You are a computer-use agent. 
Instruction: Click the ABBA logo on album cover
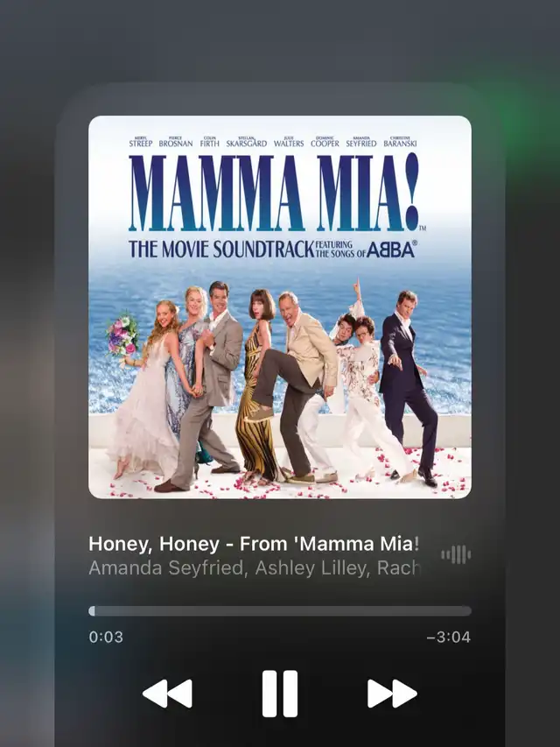click(391, 250)
